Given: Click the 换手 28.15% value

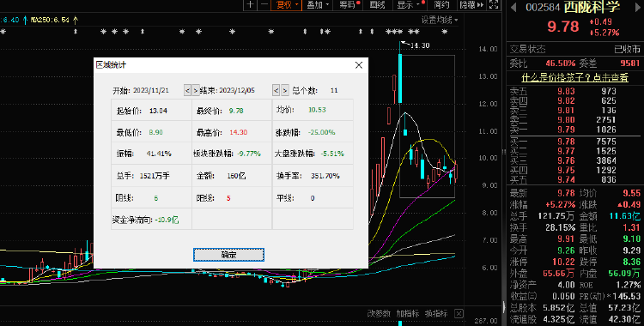Looking at the screenshot, I should point(559,227).
